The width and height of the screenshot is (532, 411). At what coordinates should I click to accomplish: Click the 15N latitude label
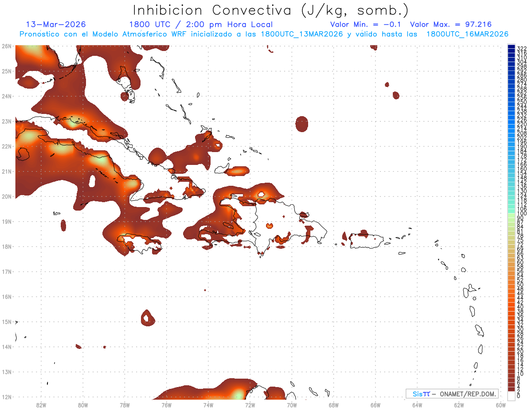(x=6, y=322)
